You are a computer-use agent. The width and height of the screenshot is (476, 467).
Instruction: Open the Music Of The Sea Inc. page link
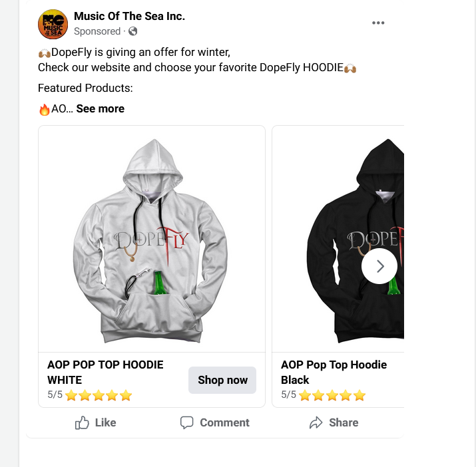point(129,16)
